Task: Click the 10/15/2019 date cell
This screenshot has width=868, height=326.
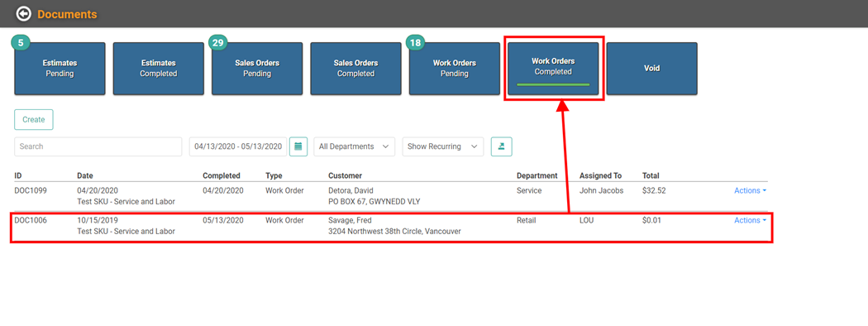Action: [98, 221]
